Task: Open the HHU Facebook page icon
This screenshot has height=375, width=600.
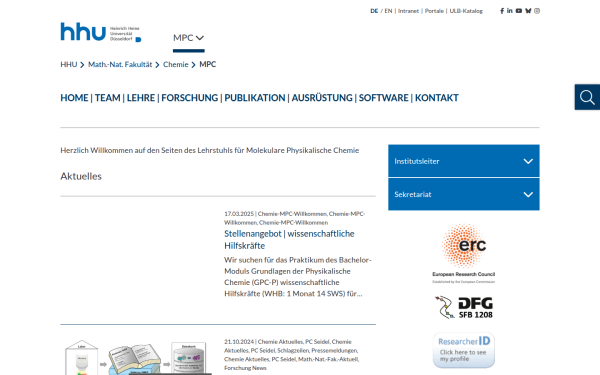Action: 502,11
